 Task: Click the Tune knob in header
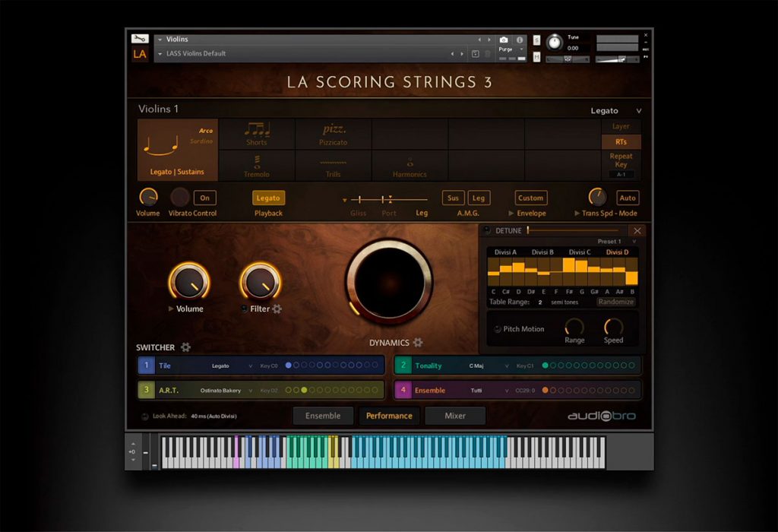pos(554,43)
